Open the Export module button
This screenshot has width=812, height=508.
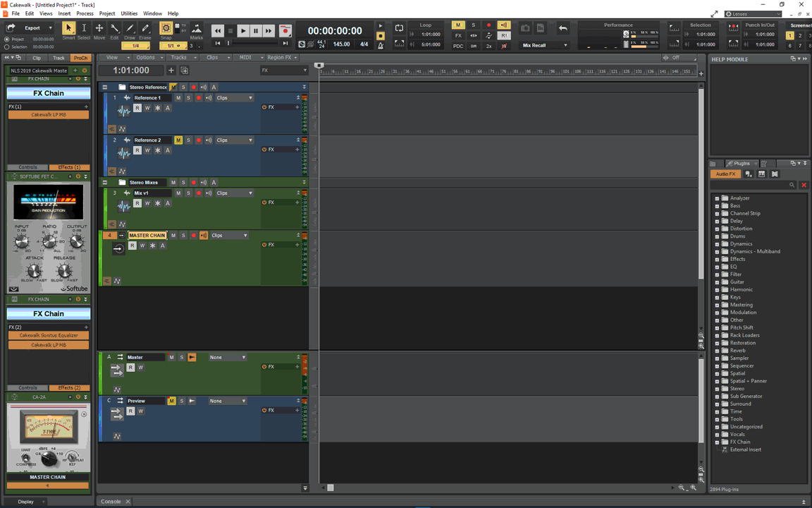click(30, 28)
